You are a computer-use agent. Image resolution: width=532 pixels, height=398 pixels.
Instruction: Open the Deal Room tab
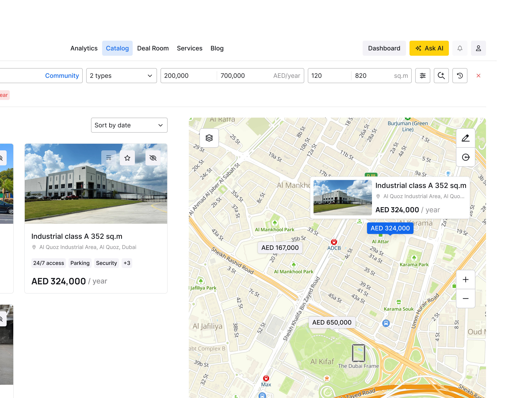click(x=153, y=48)
